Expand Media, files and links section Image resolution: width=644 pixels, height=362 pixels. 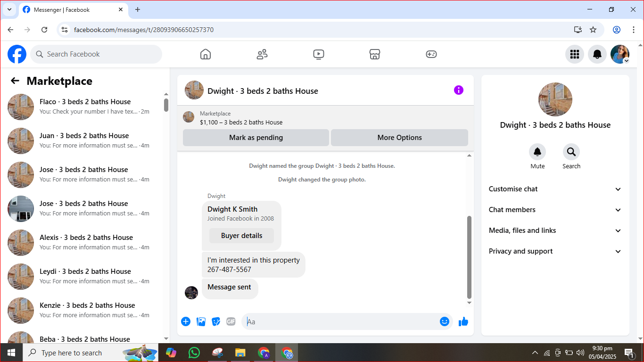coord(555,230)
